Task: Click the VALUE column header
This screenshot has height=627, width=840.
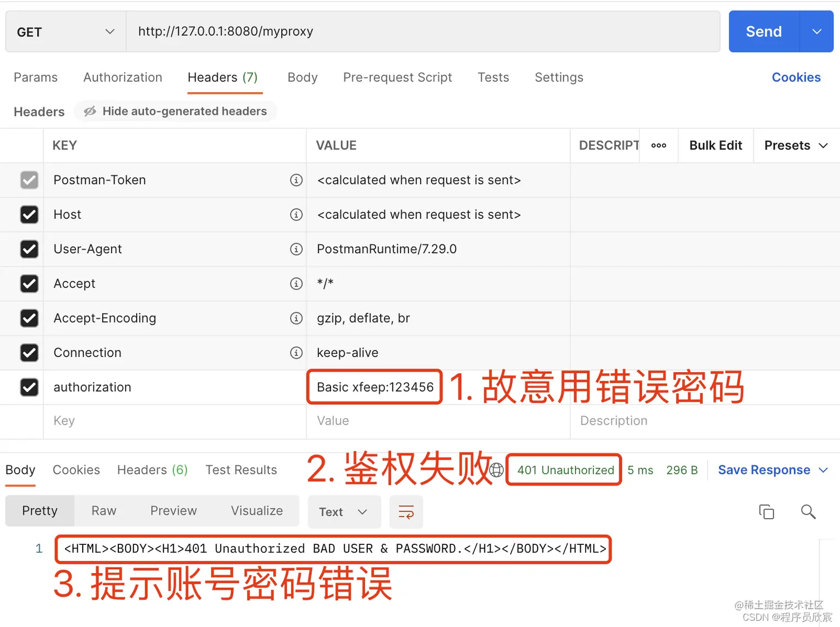Action: click(336, 146)
